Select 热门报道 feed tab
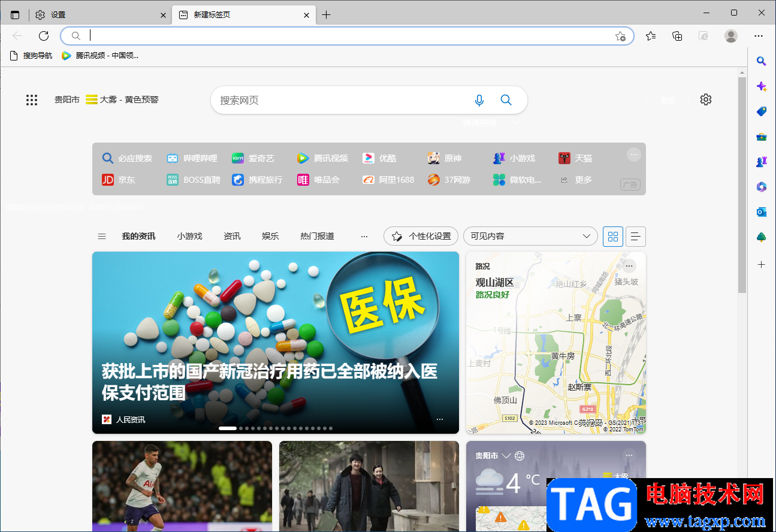776x532 pixels. tap(317, 236)
